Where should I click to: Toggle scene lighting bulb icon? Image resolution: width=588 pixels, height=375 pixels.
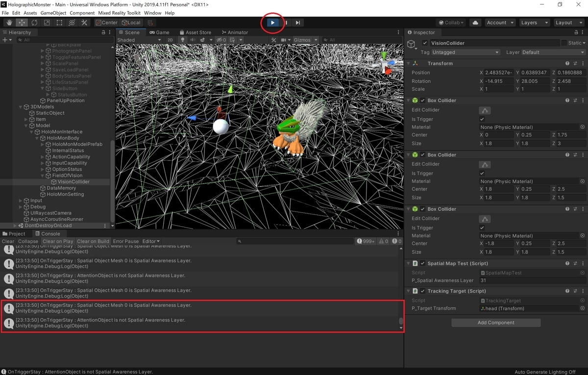[183, 40]
